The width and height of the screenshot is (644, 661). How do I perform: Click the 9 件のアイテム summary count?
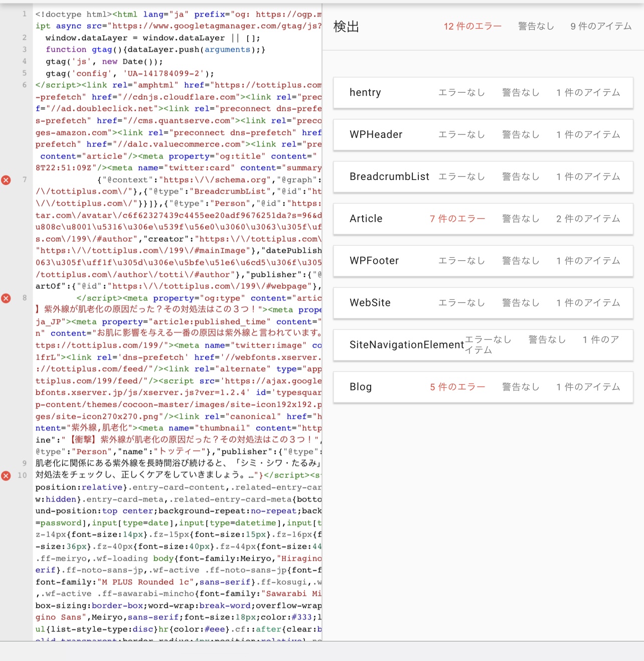point(601,26)
